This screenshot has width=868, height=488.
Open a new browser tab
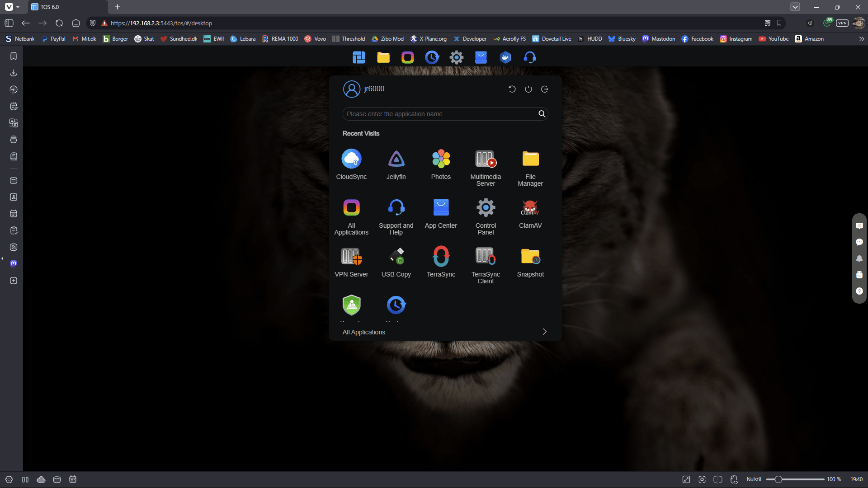pyautogui.click(x=118, y=7)
